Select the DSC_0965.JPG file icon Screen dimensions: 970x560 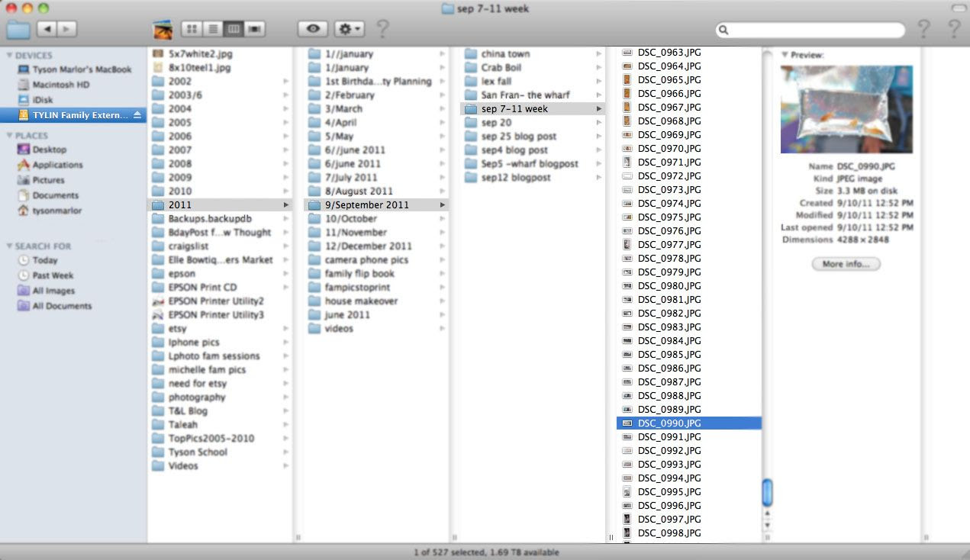[x=627, y=80]
